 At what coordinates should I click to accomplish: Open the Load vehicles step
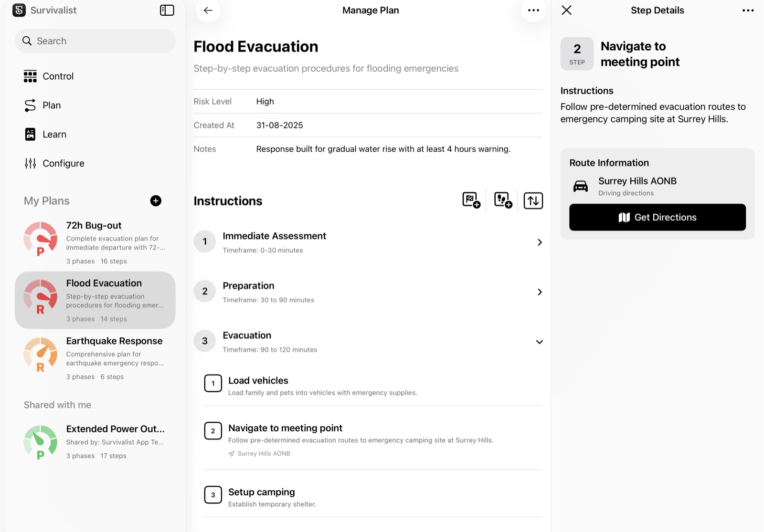point(373,386)
